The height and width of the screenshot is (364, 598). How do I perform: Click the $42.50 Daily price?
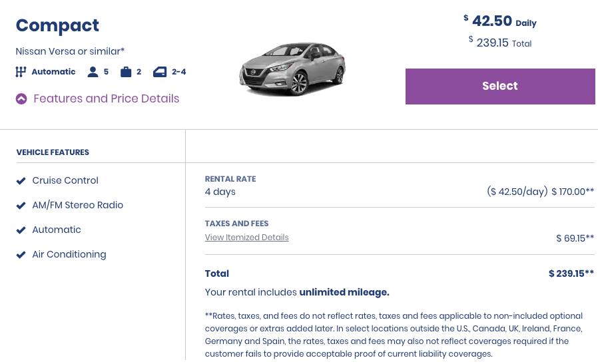tap(500, 21)
